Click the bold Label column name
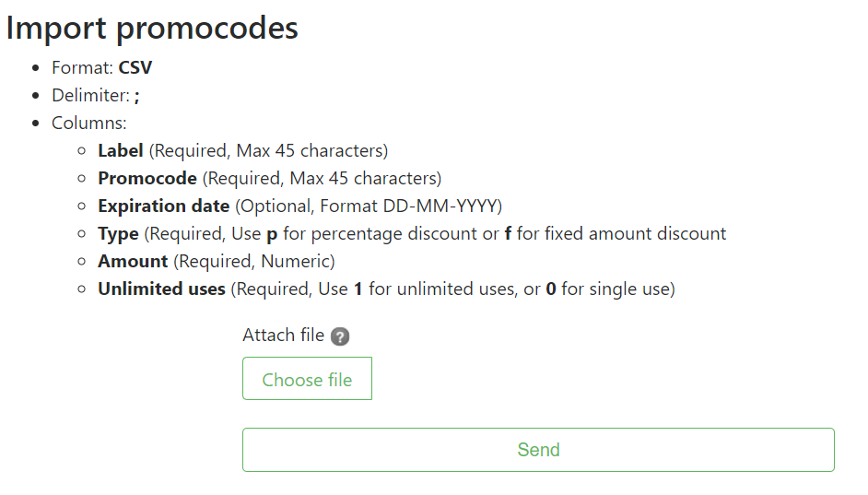The image size is (868, 495). pyautogui.click(x=121, y=151)
